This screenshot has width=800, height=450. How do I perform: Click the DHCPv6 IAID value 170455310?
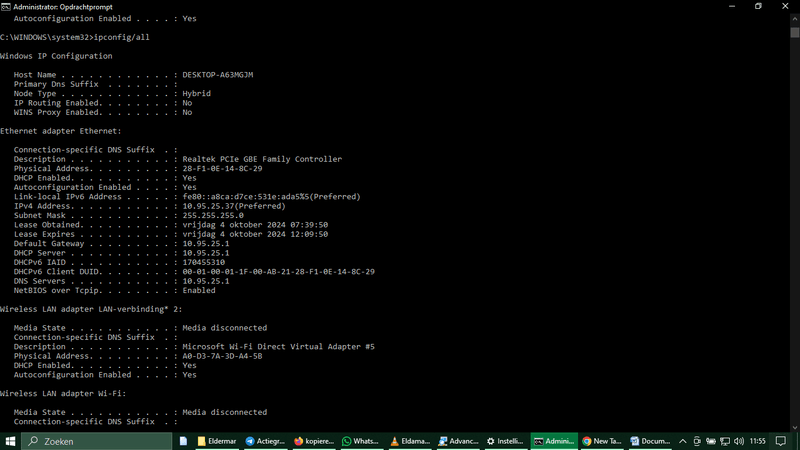(204, 262)
